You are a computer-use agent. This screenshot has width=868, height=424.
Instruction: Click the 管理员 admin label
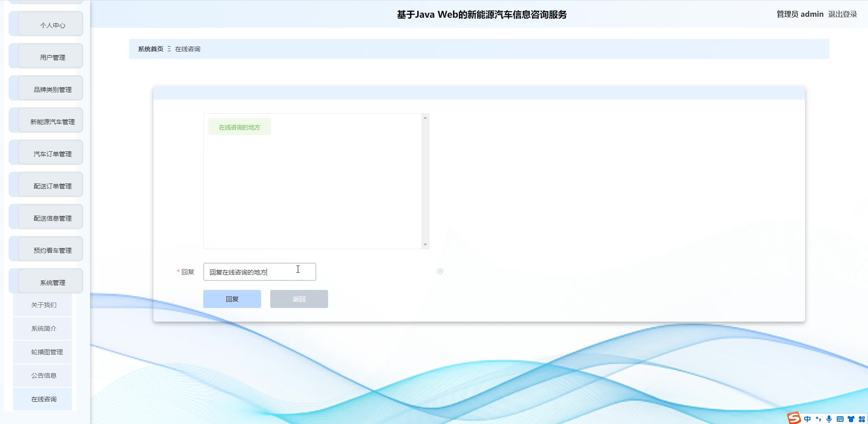[800, 14]
